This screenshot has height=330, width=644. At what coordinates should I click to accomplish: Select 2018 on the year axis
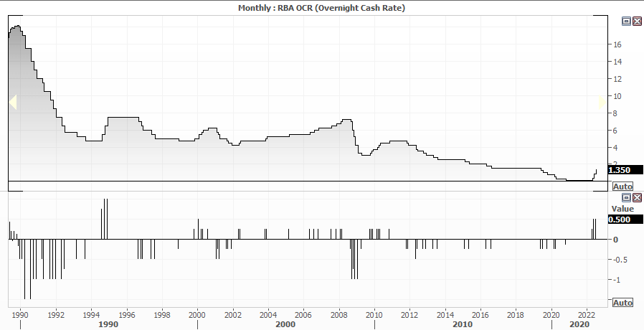516,315
